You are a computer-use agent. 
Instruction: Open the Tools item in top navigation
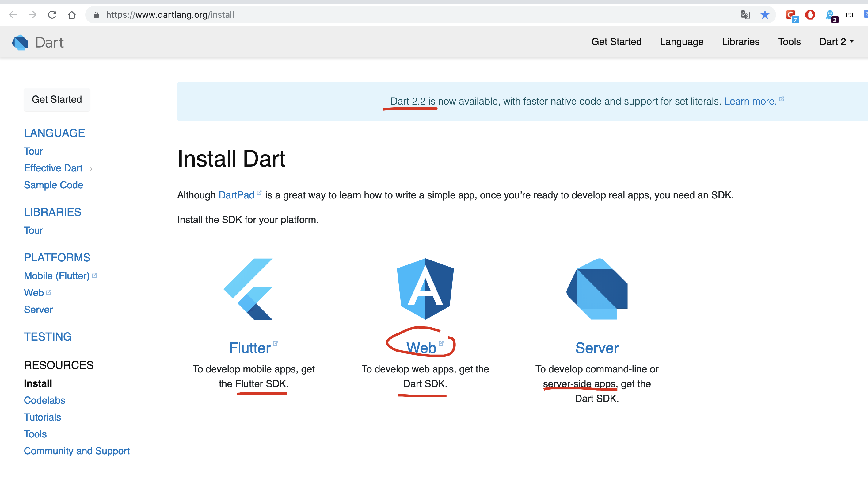[789, 42]
